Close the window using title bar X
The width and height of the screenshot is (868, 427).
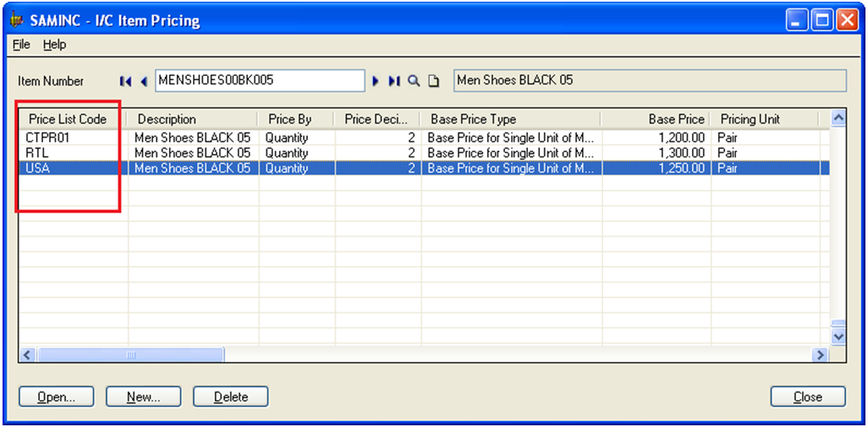tap(846, 21)
